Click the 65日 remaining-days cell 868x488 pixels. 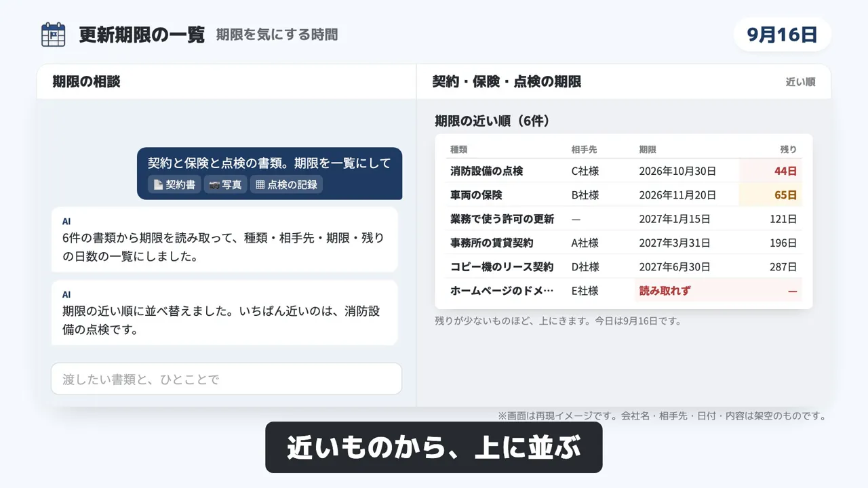point(770,195)
